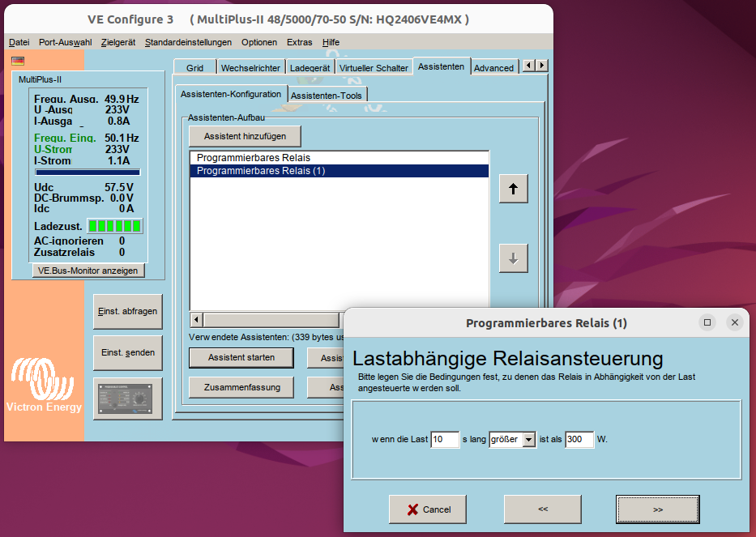Open the Standardeinstellungen menu
Screen dimensions: 756x537
click(188, 42)
